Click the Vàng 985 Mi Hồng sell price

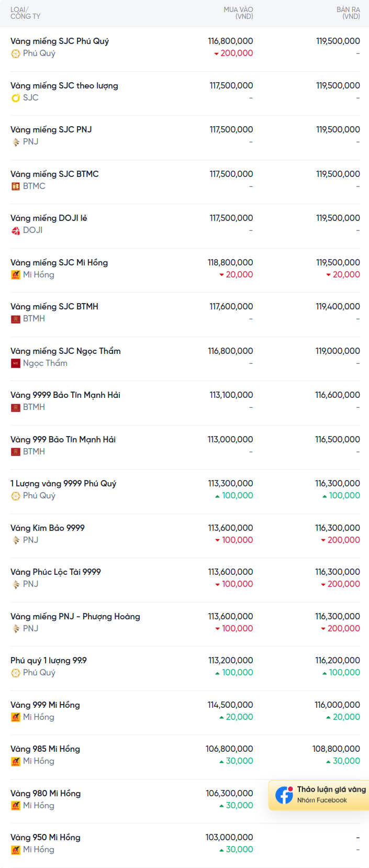pos(336,749)
